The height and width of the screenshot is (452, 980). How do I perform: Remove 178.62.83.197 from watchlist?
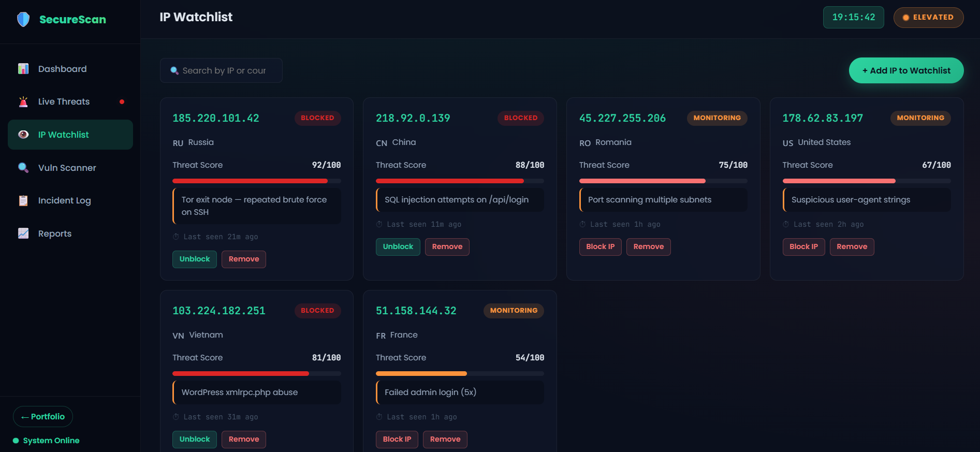(852, 246)
